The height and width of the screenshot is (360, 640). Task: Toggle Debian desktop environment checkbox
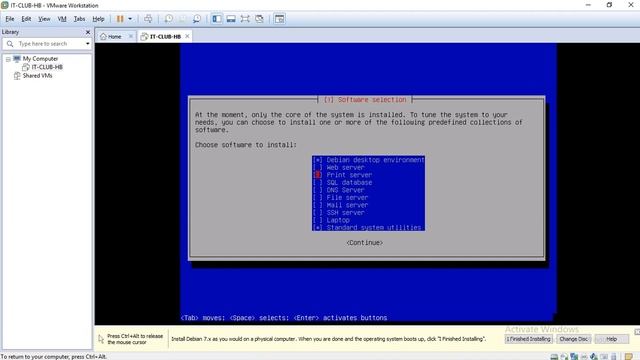point(318,160)
